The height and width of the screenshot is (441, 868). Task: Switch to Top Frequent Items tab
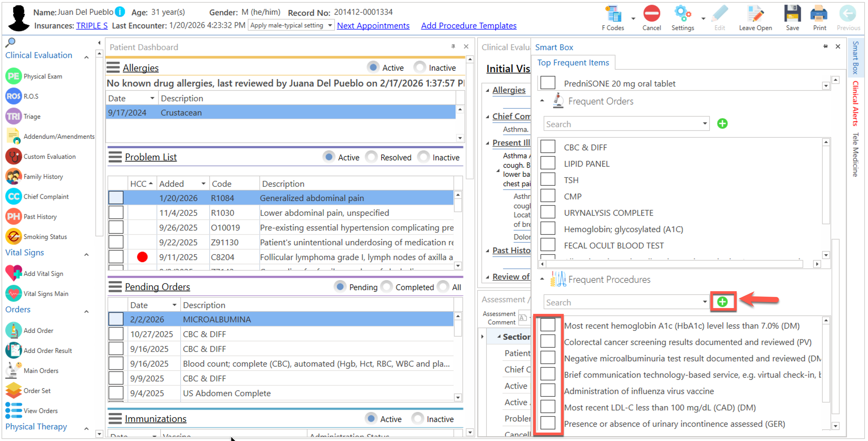pos(573,63)
